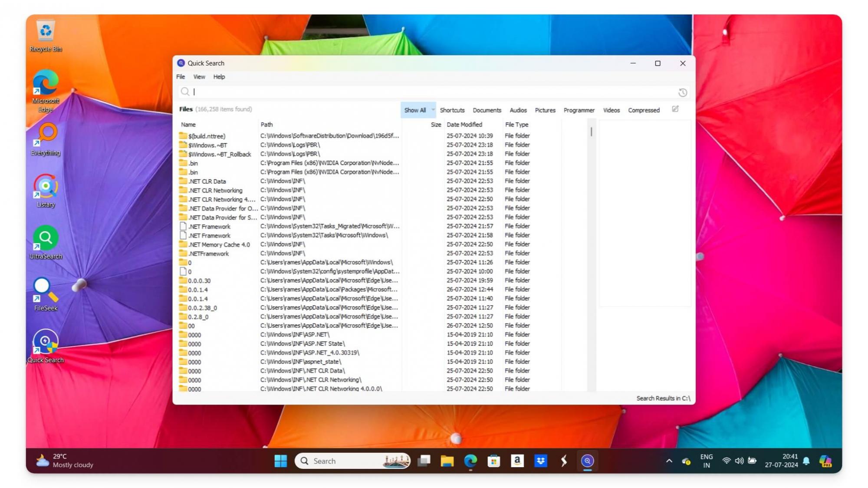868x488 pixels.
Task: Open the File menu
Action: point(181,77)
